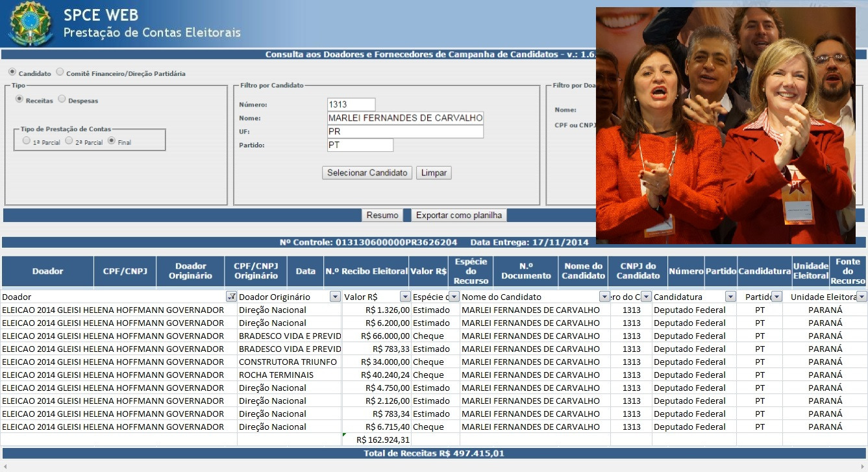The width and height of the screenshot is (868, 472).
Task: Open the Resumo view
Action: (x=382, y=216)
